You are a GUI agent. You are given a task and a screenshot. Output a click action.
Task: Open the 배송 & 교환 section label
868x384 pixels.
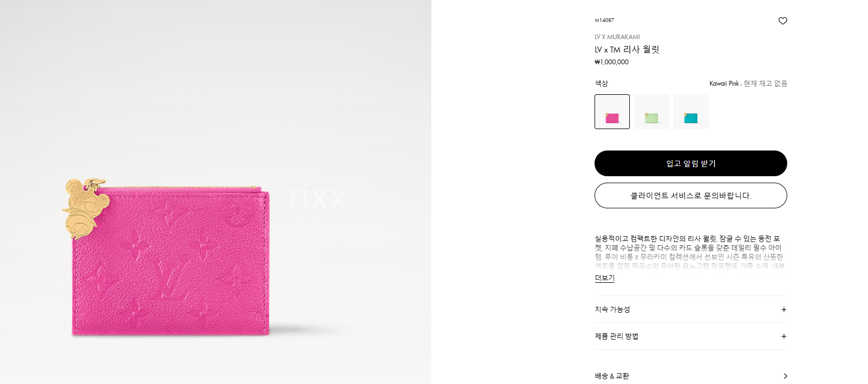(x=612, y=376)
